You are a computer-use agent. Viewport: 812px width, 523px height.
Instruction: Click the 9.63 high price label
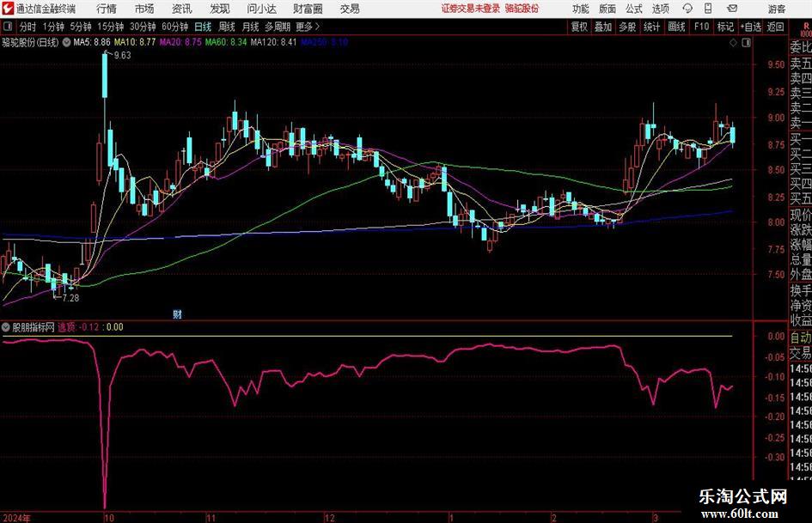[x=122, y=56]
